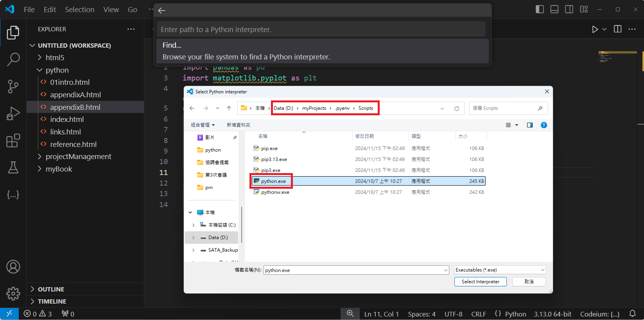The height and width of the screenshot is (320, 644).
Task: Open Run and Debug view
Action: coord(13,114)
